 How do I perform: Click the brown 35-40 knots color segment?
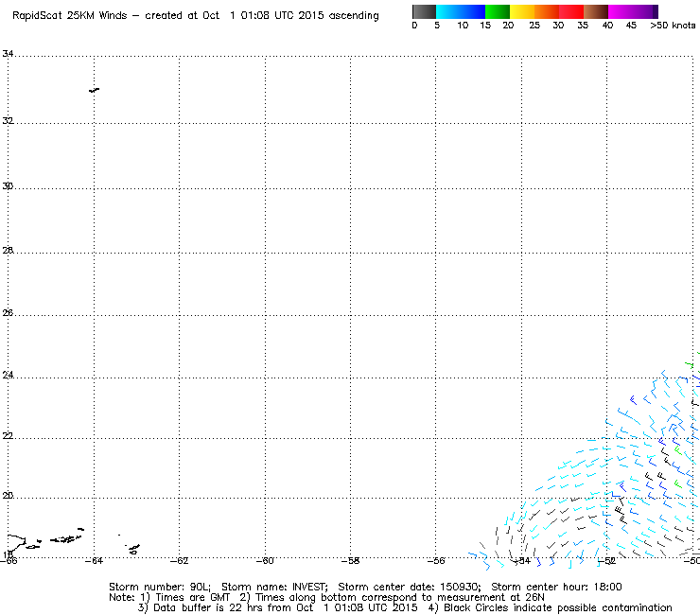pos(596,11)
